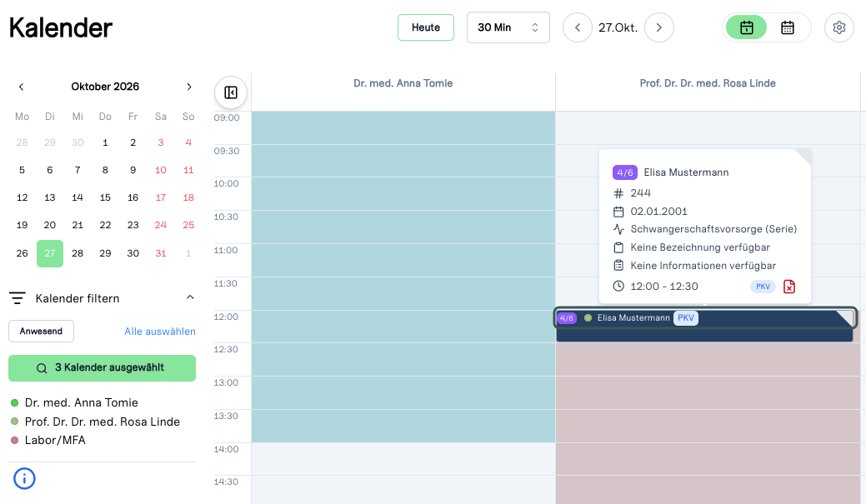The width and height of the screenshot is (866, 504).
Task: Toggle Labor/MFA calendar
Action: pyautogui.click(x=48, y=440)
